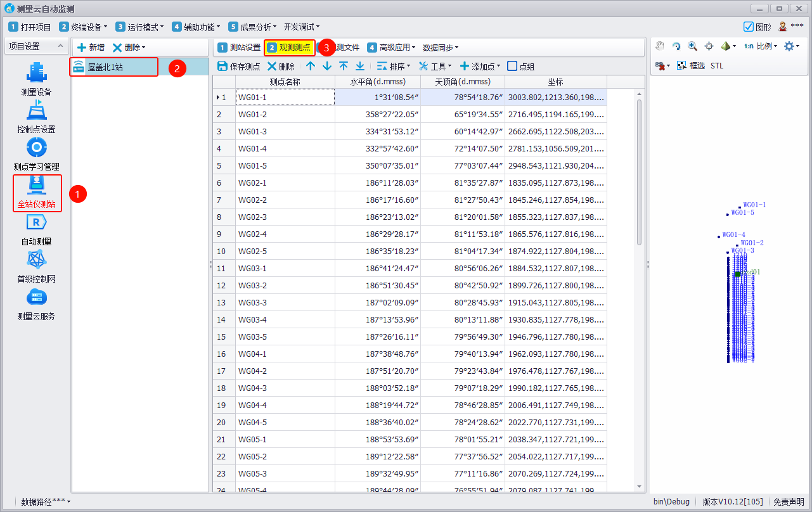The width and height of the screenshot is (812, 512).
Task: Click the zoom in magnifier icon
Action: 692,46
